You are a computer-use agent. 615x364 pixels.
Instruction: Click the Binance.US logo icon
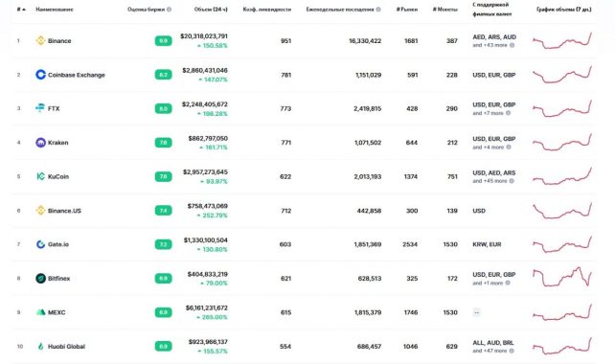[x=40, y=211]
